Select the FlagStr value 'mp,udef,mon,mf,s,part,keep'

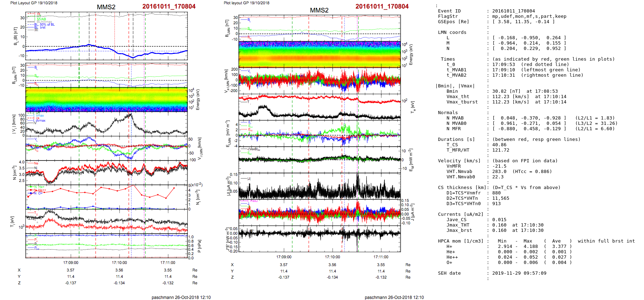tap(529, 16)
